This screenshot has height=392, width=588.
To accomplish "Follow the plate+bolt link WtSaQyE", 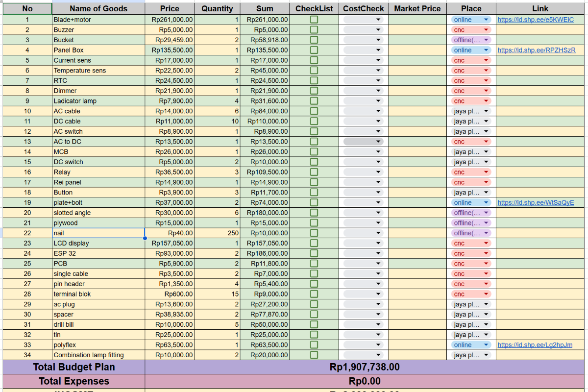I will tap(536, 202).
